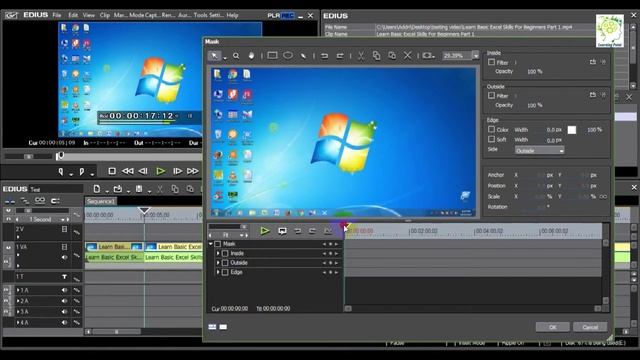This screenshot has height=360, width=640.
Task: Click the stop button in the player transport
Action: pos(112,171)
